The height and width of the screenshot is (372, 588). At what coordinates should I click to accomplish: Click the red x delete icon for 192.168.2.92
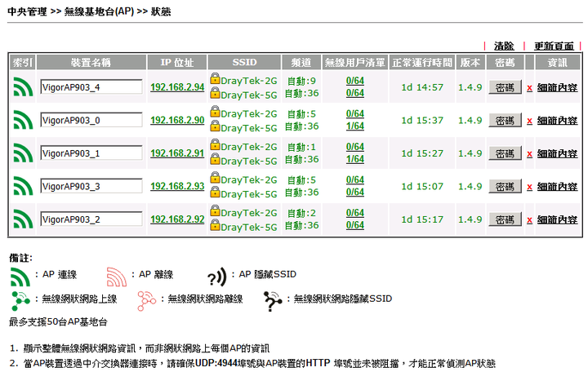click(x=529, y=220)
